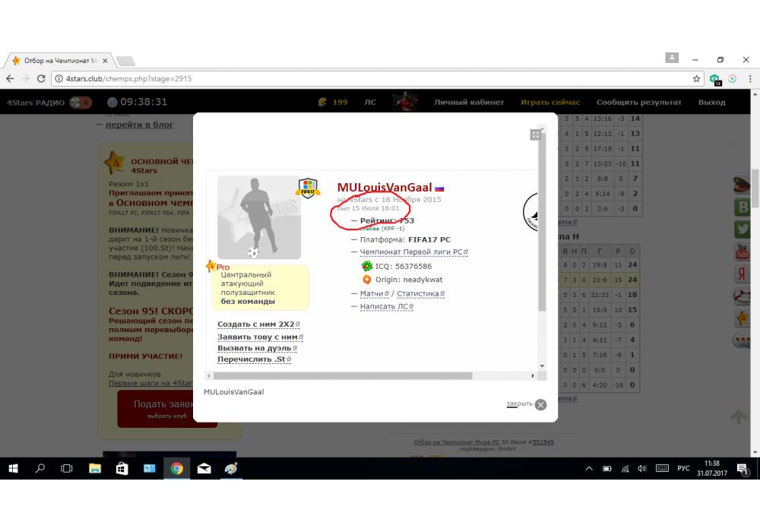Click the volume icon in tray
Image resolution: width=760 pixels, height=532 pixels.
[642, 468]
